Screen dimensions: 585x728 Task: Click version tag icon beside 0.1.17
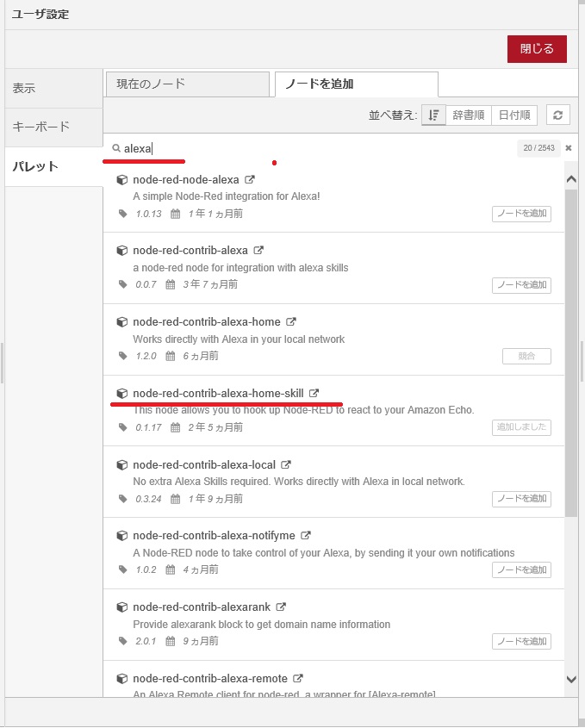122,427
